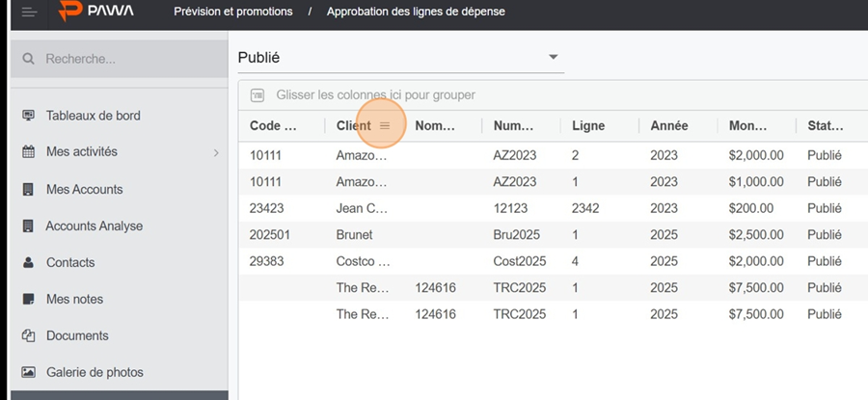Click the group panel icon beside Glisser
This screenshot has height=400, width=868.
point(258,95)
